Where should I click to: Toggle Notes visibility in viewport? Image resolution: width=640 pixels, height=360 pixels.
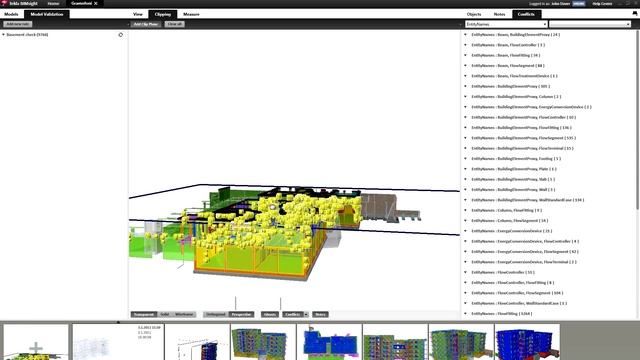click(x=320, y=314)
